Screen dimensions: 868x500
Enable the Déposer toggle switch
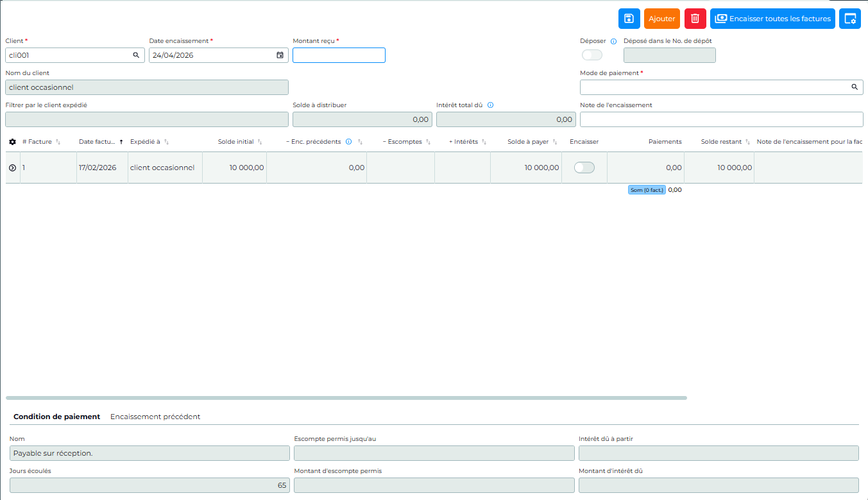[591, 55]
